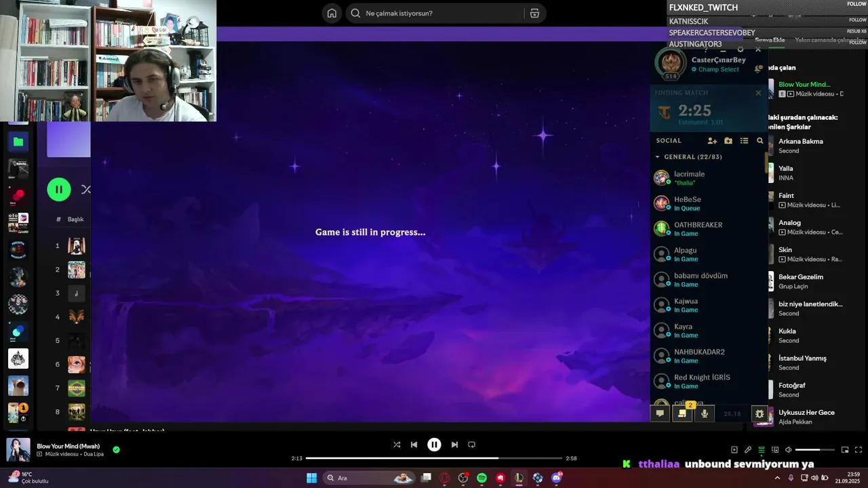The height and width of the screenshot is (488, 868).
Task: Show lyrics with the microphone icon
Action: coord(747,449)
